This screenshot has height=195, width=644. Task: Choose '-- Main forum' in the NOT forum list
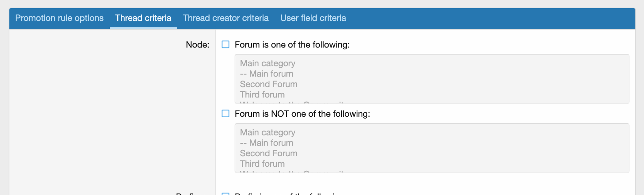pyautogui.click(x=267, y=143)
